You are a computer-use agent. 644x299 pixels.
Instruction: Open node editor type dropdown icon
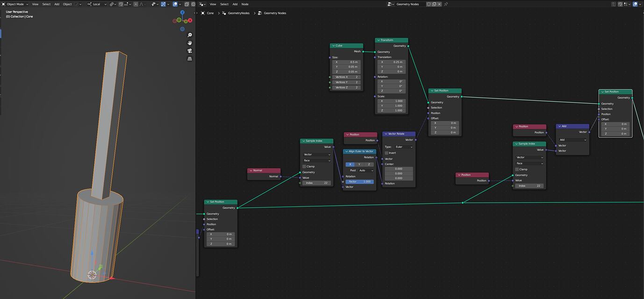pos(202,4)
